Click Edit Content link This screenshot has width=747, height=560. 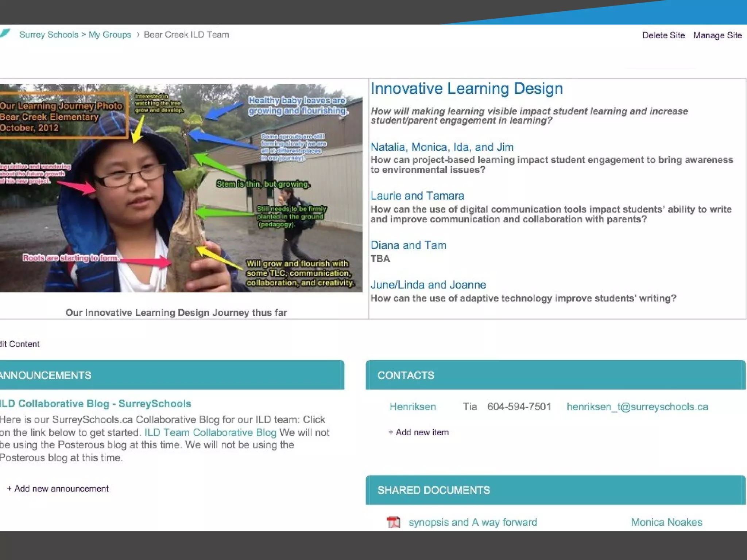[20, 344]
